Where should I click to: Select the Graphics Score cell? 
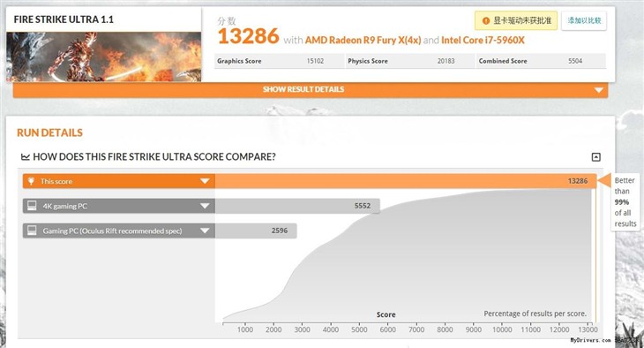tap(280, 61)
